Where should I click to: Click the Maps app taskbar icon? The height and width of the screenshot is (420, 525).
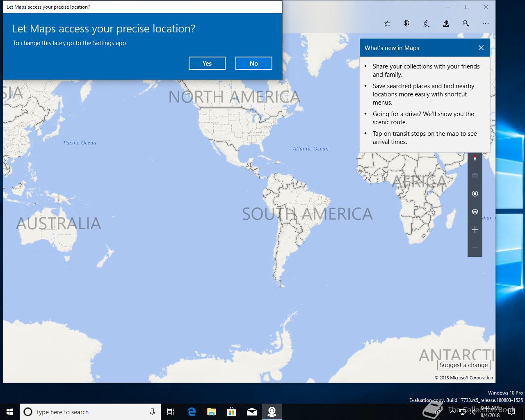click(272, 412)
